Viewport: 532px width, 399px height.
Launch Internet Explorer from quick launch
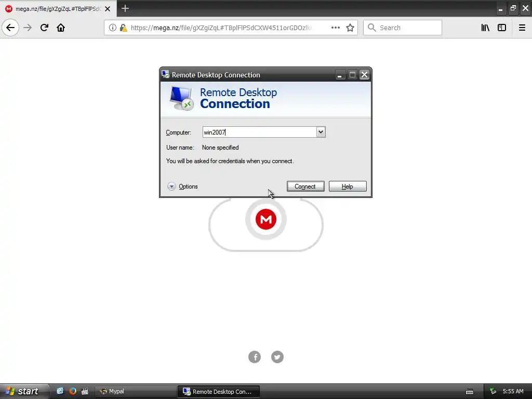(60, 391)
